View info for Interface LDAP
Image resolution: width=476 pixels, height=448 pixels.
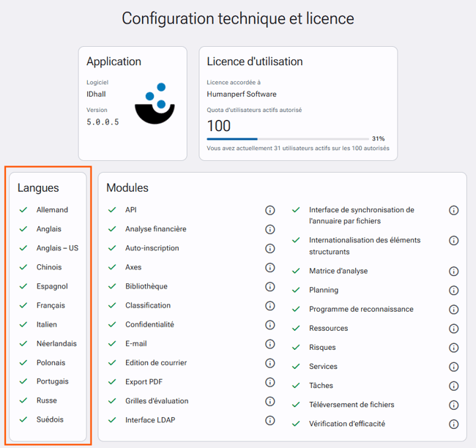pyautogui.click(x=270, y=420)
